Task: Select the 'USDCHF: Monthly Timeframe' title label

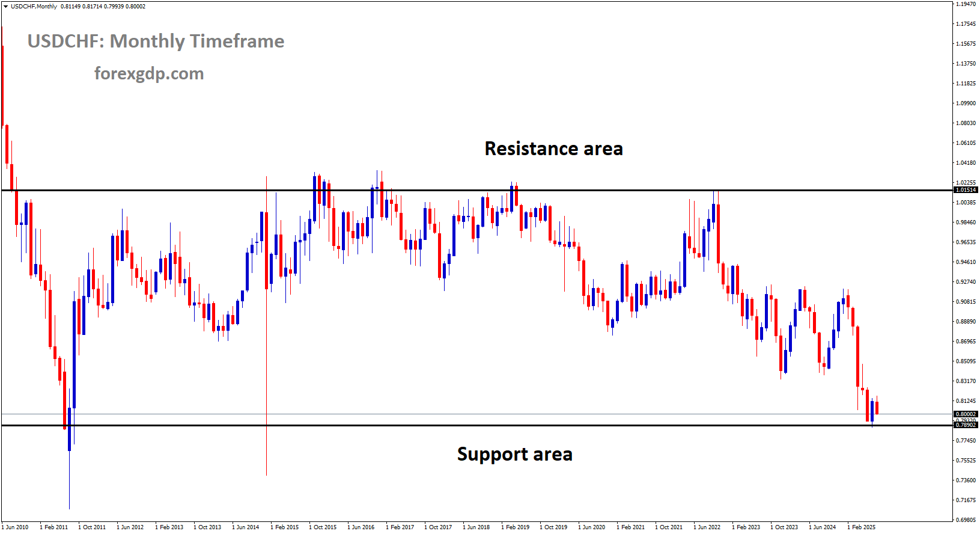Action: [156, 41]
